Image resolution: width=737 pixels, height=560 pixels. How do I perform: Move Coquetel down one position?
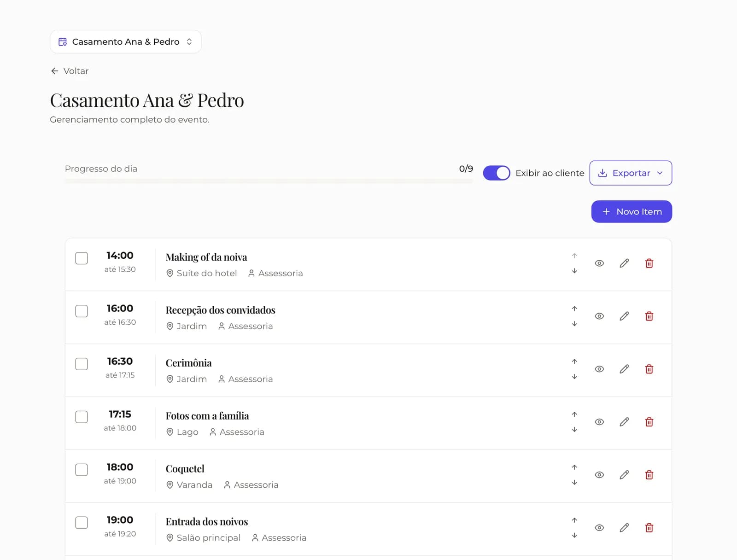click(x=574, y=483)
